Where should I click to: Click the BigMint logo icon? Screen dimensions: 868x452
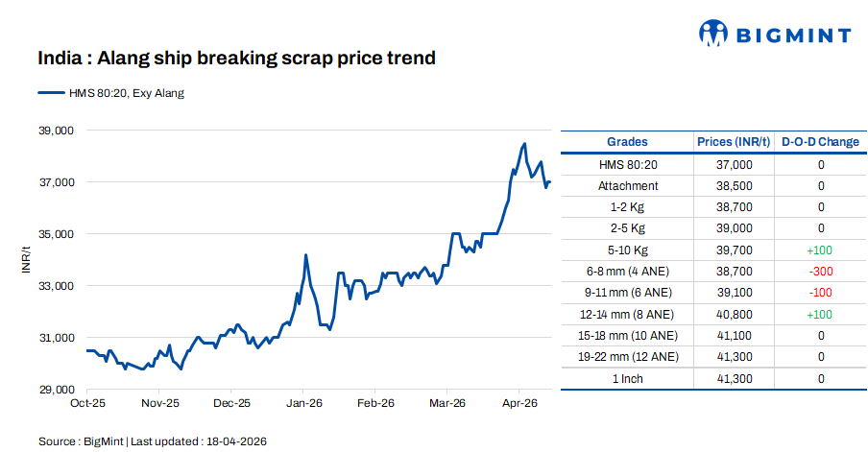coord(714,34)
